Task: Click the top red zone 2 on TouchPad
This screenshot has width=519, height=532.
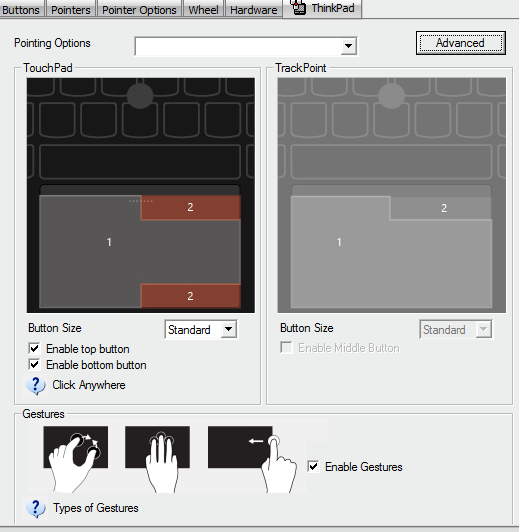Action: pyautogui.click(x=191, y=207)
